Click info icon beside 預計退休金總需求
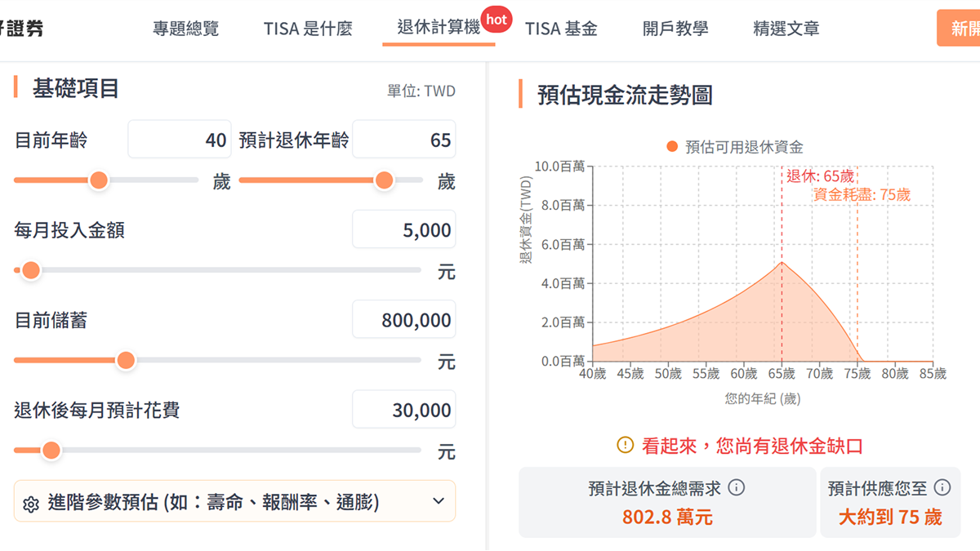Image resolution: width=980 pixels, height=551 pixels. coord(736,488)
